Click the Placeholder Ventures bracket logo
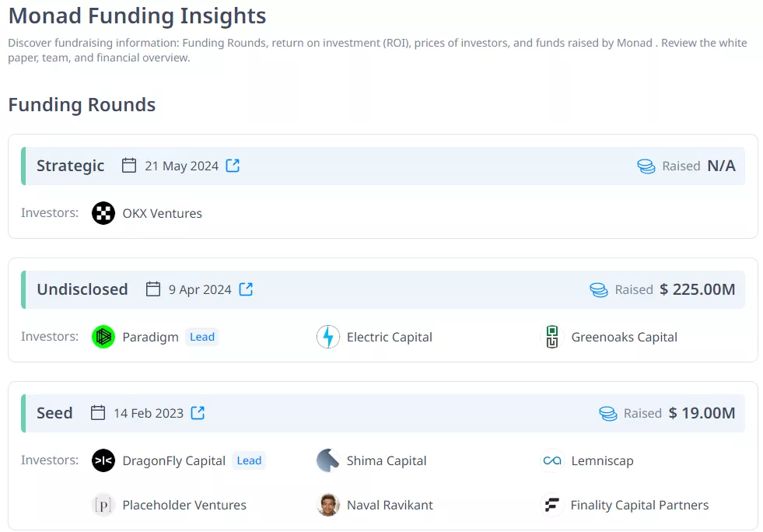Viewport: 763px width, 532px height. pos(103,505)
